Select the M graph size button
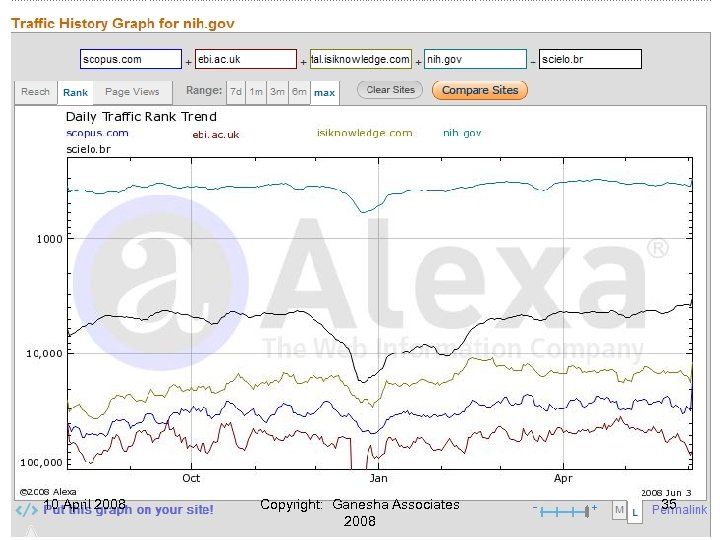720x540 pixels. tap(619, 510)
